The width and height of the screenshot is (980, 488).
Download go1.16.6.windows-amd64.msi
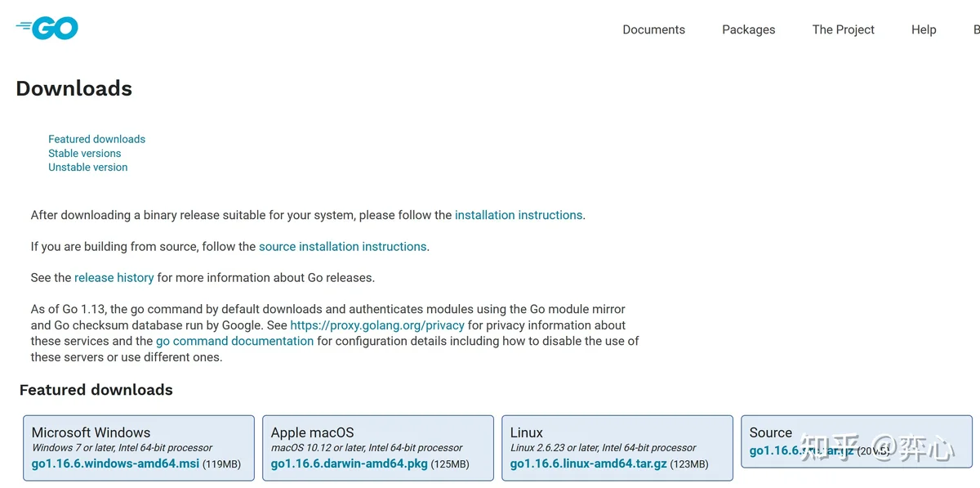point(115,463)
